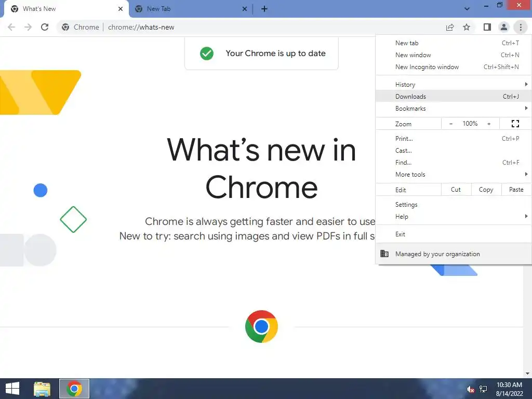The width and height of the screenshot is (532, 399).
Task: Open Windows Start button
Action: 12,389
